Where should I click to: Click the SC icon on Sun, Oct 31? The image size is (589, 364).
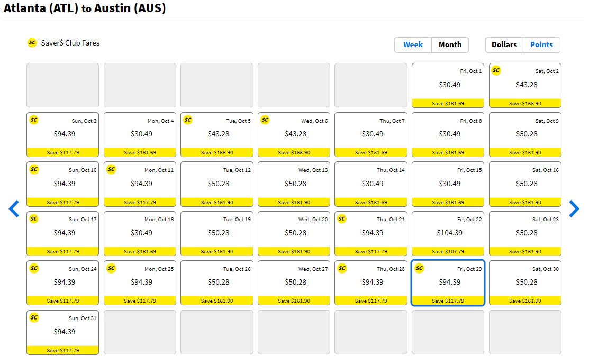[x=33, y=317]
